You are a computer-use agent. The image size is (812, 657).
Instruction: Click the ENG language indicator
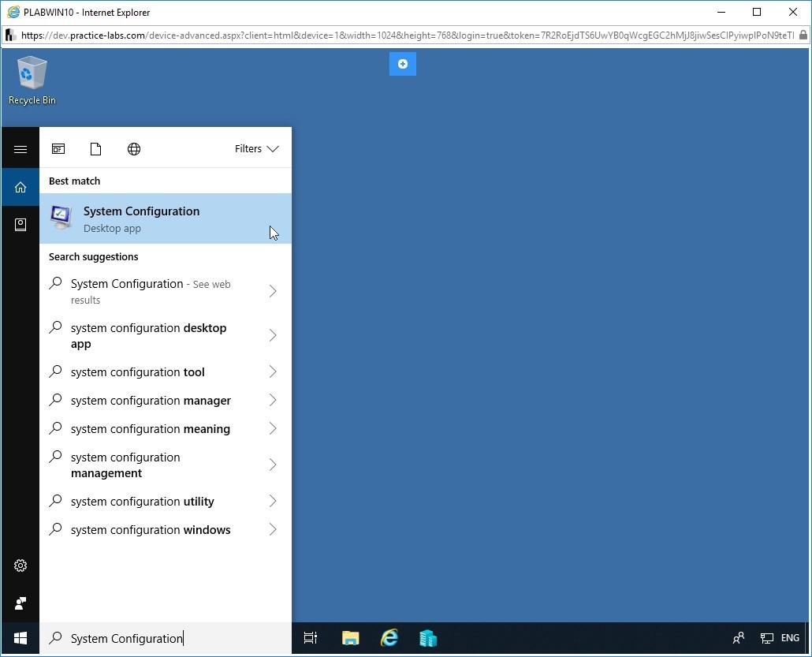(790, 638)
